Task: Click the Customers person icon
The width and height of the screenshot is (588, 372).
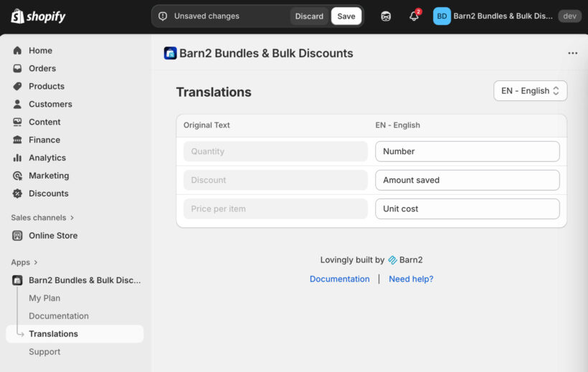Action: click(17, 104)
